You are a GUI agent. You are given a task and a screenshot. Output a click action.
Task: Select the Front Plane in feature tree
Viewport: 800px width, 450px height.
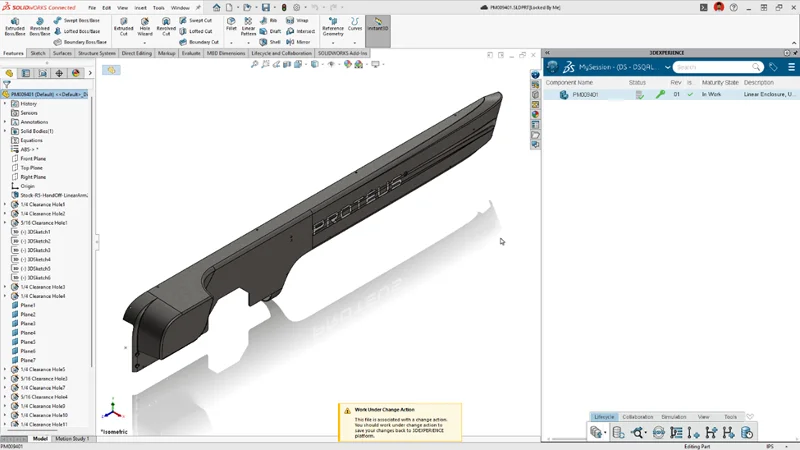[x=33, y=159]
